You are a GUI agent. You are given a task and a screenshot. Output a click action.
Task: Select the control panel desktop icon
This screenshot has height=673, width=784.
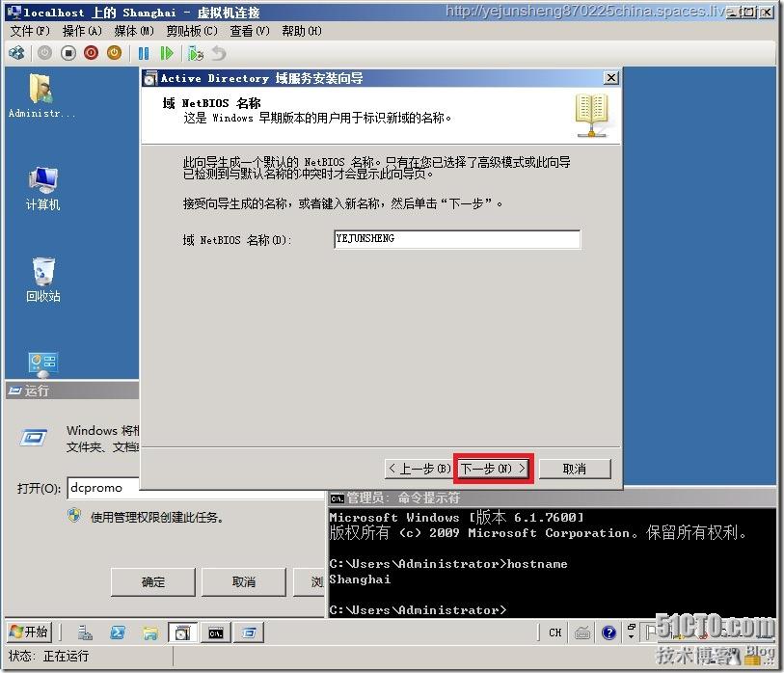coord(43,364)
